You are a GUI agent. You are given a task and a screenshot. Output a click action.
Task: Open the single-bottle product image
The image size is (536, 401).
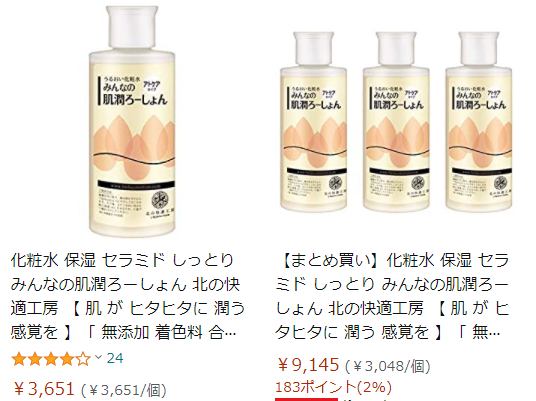tap(132, 121)
